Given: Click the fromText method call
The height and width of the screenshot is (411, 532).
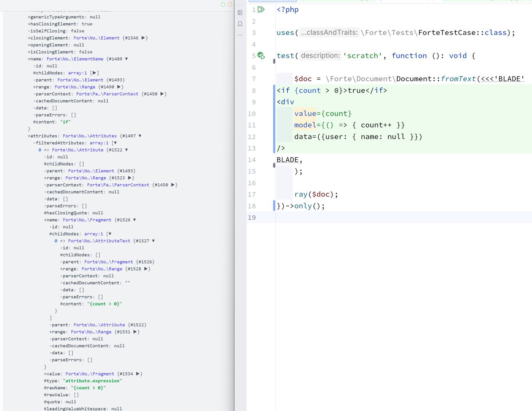Looking at the screenshot, I should pos(459,79).
